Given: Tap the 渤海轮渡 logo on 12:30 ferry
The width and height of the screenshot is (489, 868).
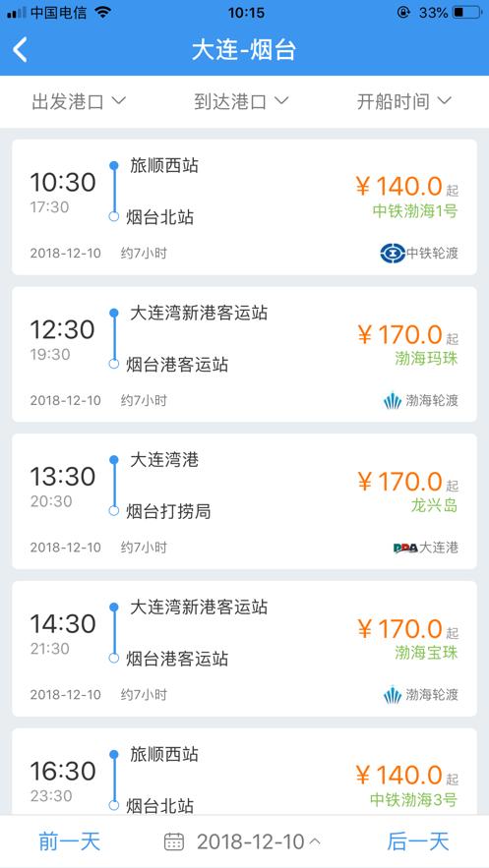Looking at the screenshot, I should pos(393,400).
